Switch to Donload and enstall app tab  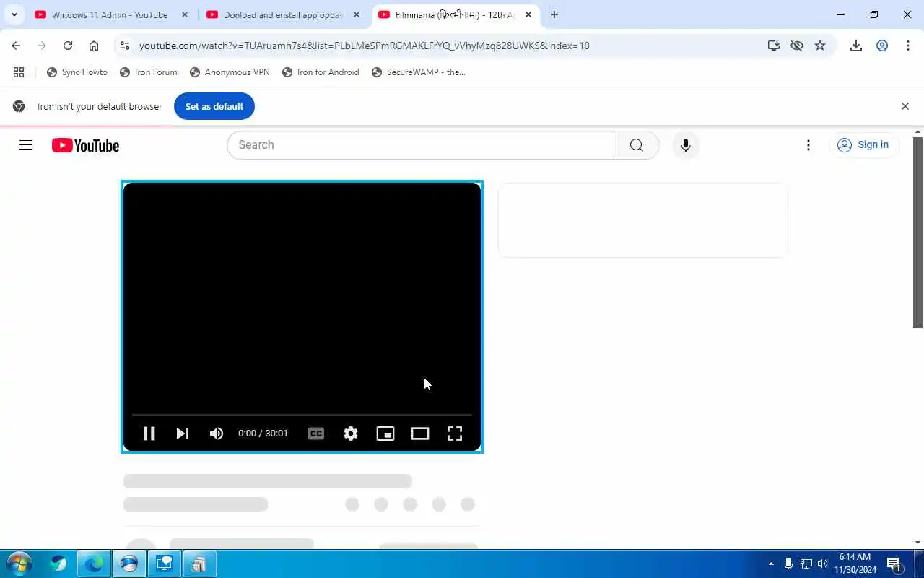click(x=282, y=14)
